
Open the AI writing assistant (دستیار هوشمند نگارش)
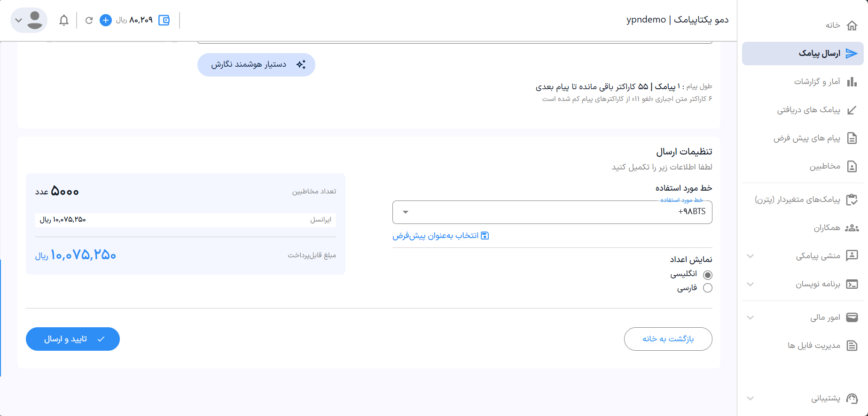pos(256,65)
